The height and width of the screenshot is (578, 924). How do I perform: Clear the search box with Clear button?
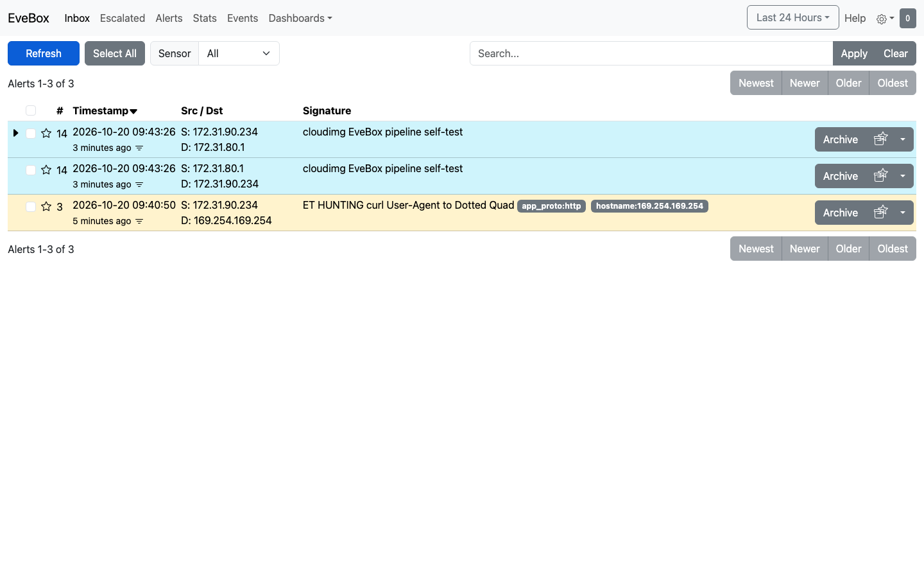tap(896, 53)
